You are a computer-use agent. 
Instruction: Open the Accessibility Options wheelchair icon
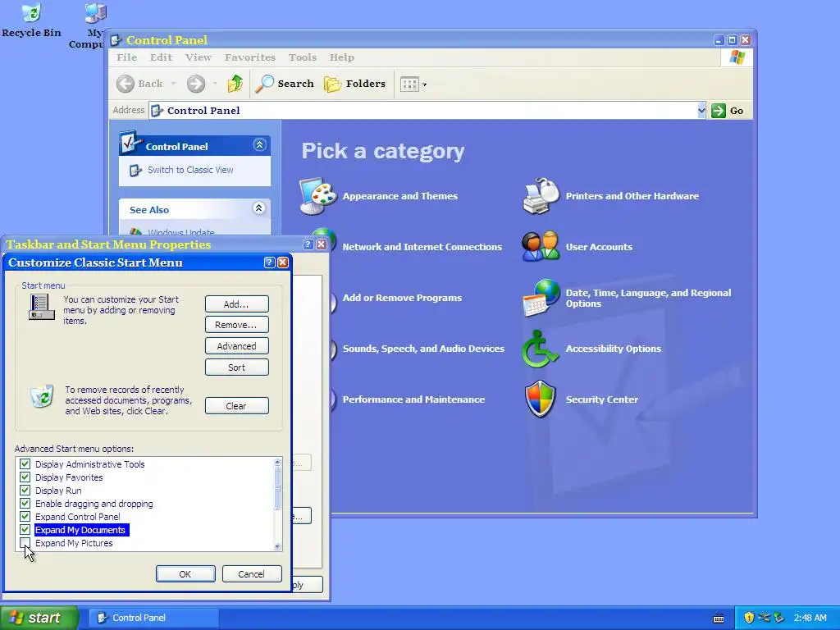541,349
